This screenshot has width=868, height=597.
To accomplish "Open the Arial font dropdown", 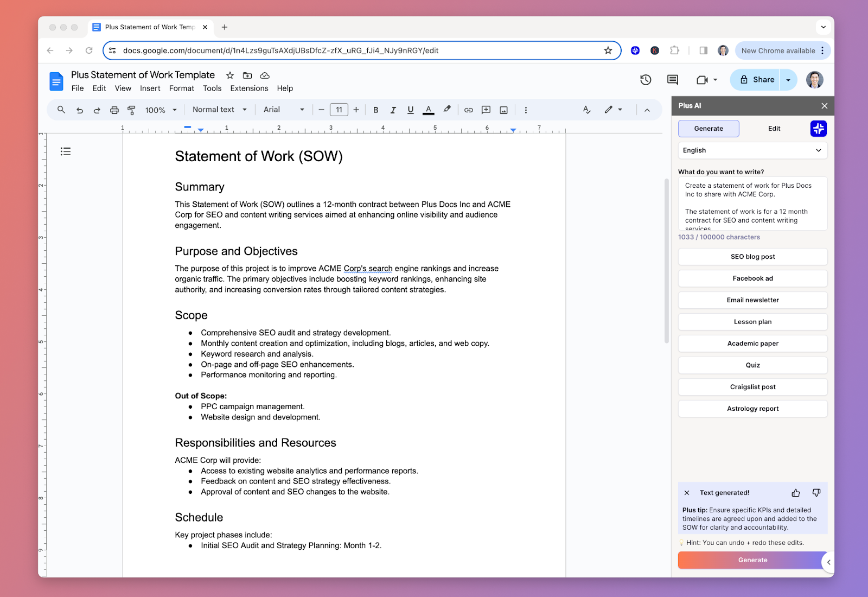I will click(x=284, y=110).
